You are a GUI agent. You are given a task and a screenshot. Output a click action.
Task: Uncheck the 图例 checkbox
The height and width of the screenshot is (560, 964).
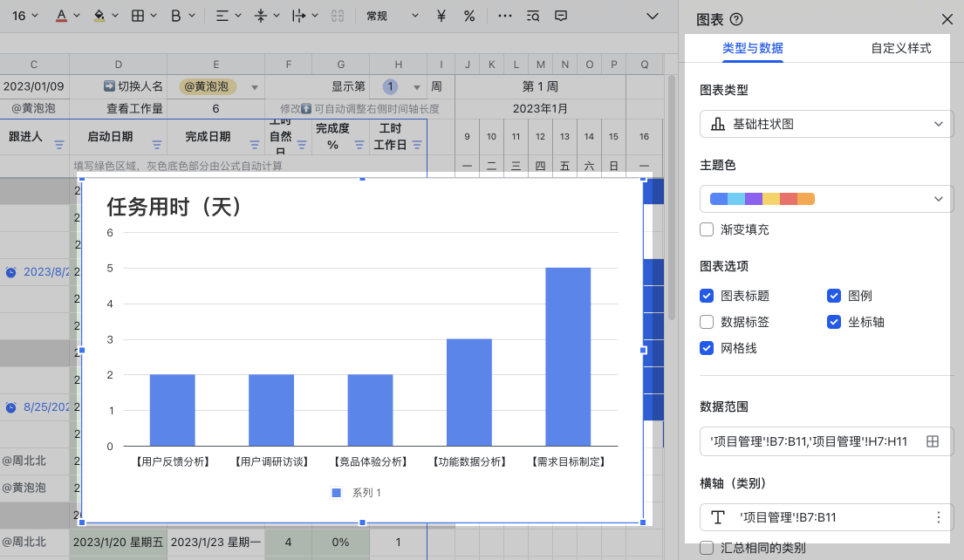(834, 296)
